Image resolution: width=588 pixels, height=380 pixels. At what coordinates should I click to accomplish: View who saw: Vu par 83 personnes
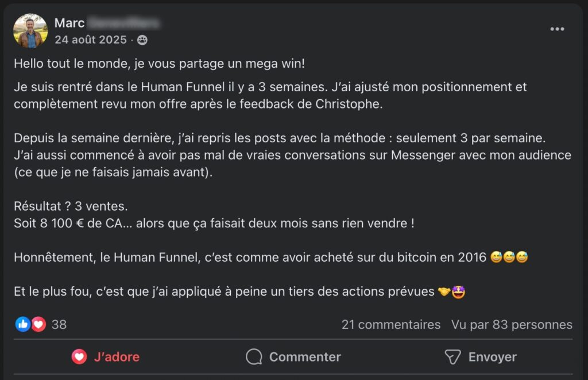pyautogui.click(x=511, y=324)
